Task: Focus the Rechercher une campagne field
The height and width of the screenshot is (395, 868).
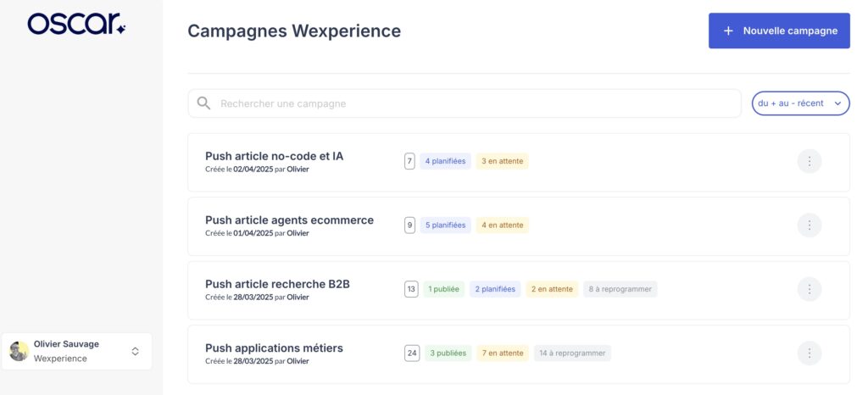Action: tap(464, 103)
